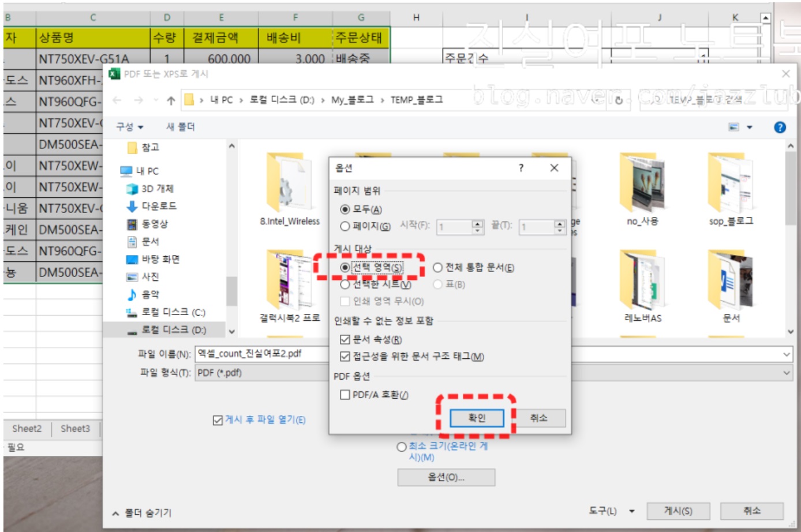Collapse folders with 폴더 숨기기
This screenshot has height=532, width=801.
click(142, 513)
